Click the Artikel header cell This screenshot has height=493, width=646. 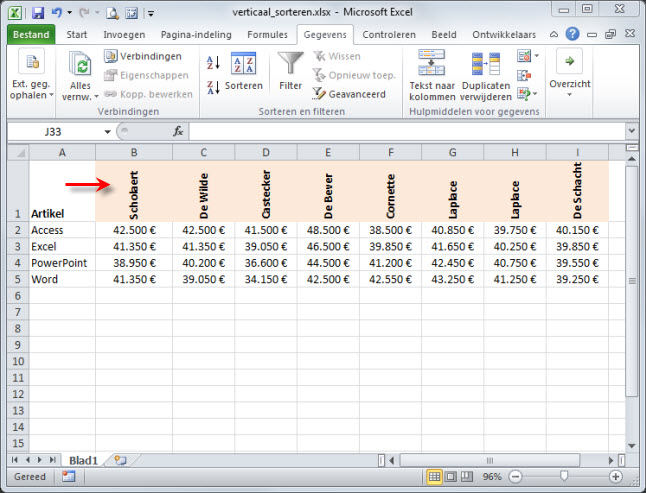pos(62,191)
